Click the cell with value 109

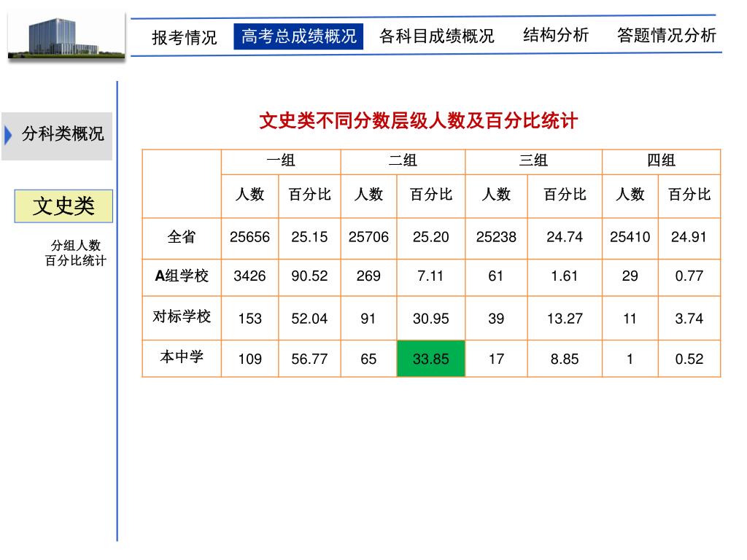[x=249, y=359]
